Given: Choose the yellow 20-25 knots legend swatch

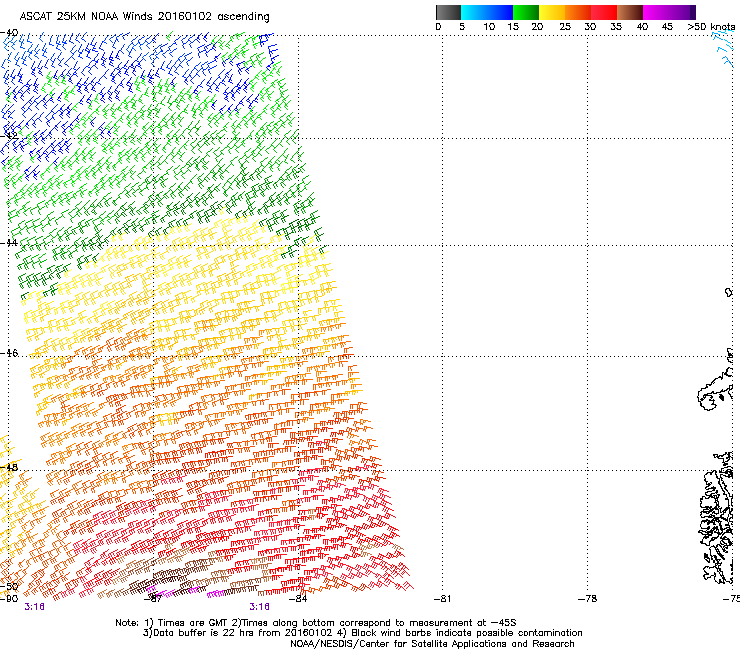Looking at the screenshot, I should tap(552, 12).
